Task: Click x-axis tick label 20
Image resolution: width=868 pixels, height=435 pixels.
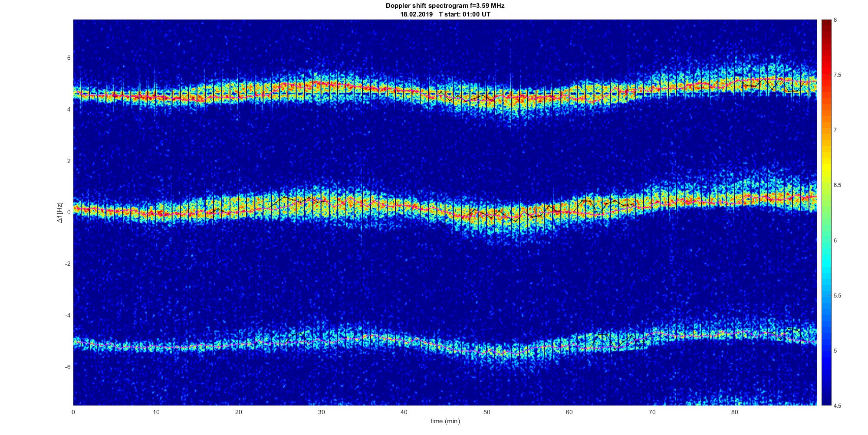Action: (x=239, y=412)
